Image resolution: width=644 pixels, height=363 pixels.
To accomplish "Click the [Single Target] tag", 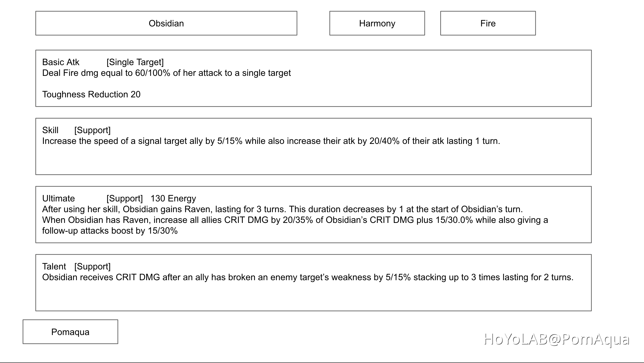I will (x=135, y=62).
